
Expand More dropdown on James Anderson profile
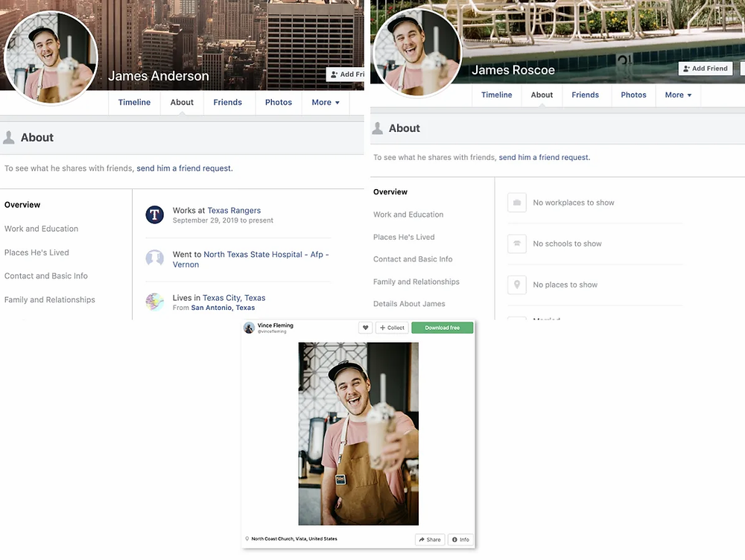click(x=326, y=102)
